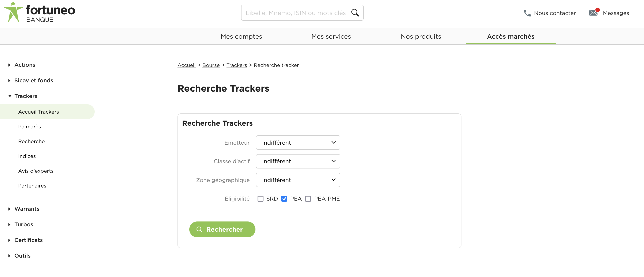This screenshot has width=644, height=277.
Task: Expand the Turbos sidebar arrow
Action: (x=10, y=225)
